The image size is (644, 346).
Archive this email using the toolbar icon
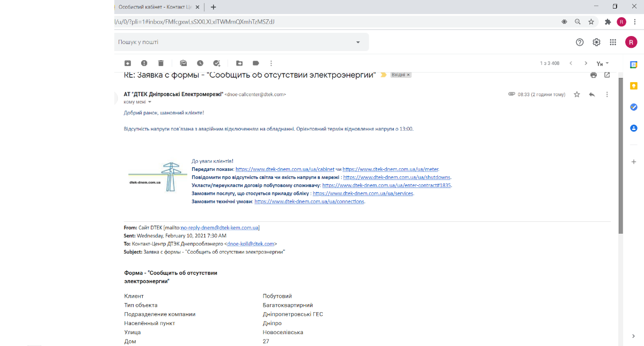128,63
